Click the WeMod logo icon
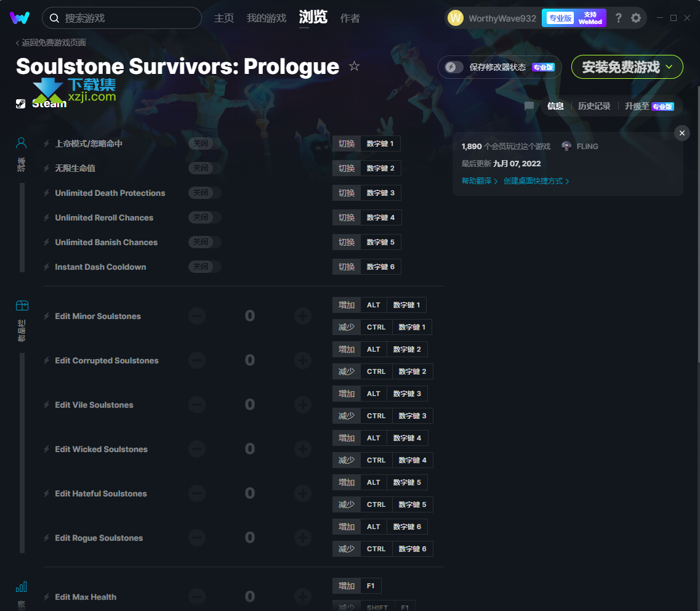The image size is (700, 611). pyautogui.click(x=20, y=18)
